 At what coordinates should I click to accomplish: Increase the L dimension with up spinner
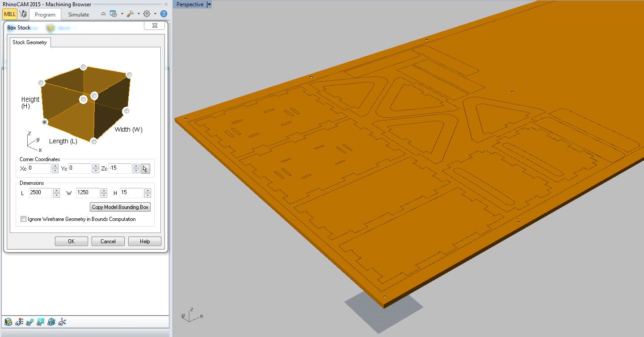pos(57,191)
